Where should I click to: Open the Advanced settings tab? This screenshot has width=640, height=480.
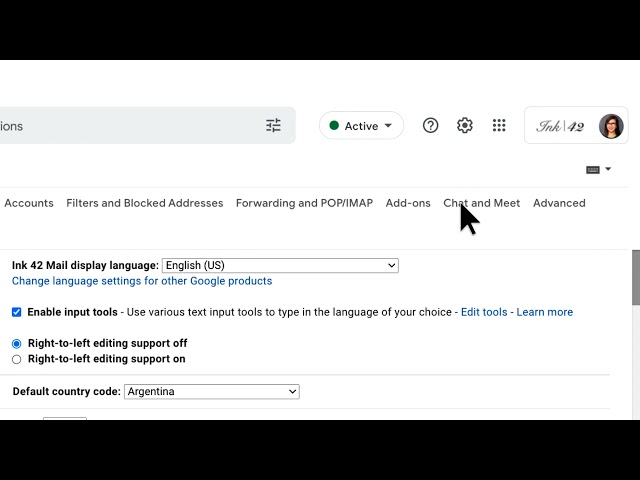pos(559,203)
